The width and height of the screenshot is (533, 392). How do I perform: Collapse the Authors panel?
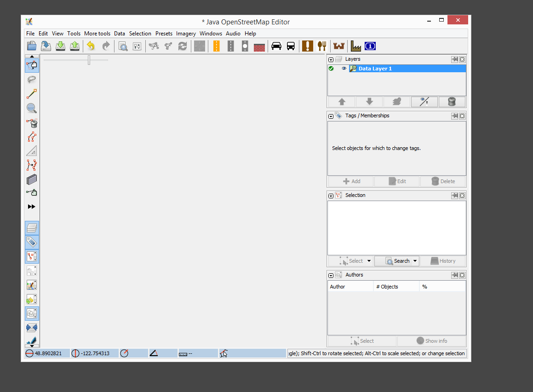pos(331,275)
